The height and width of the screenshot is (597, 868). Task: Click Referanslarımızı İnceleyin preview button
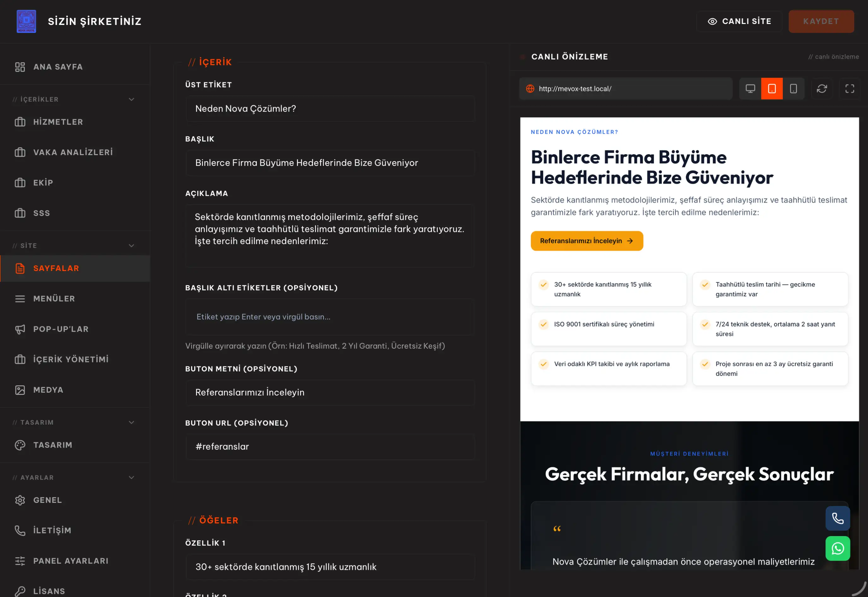586,241
